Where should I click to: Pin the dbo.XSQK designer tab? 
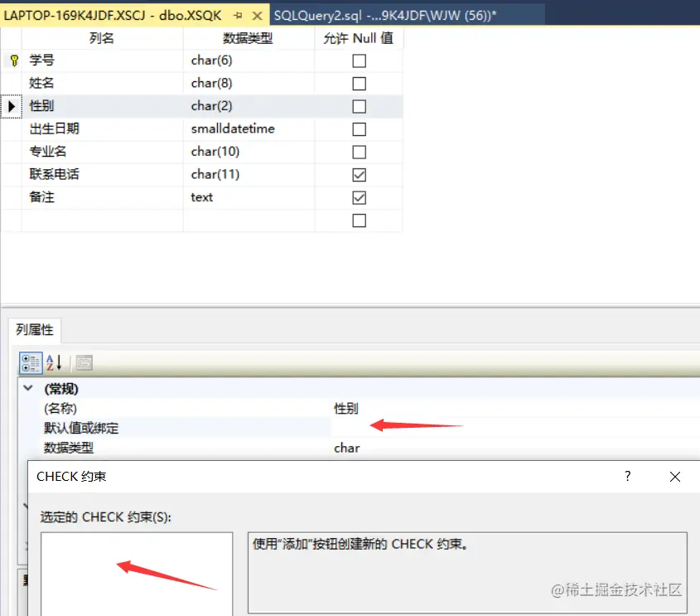coord(238,16)
